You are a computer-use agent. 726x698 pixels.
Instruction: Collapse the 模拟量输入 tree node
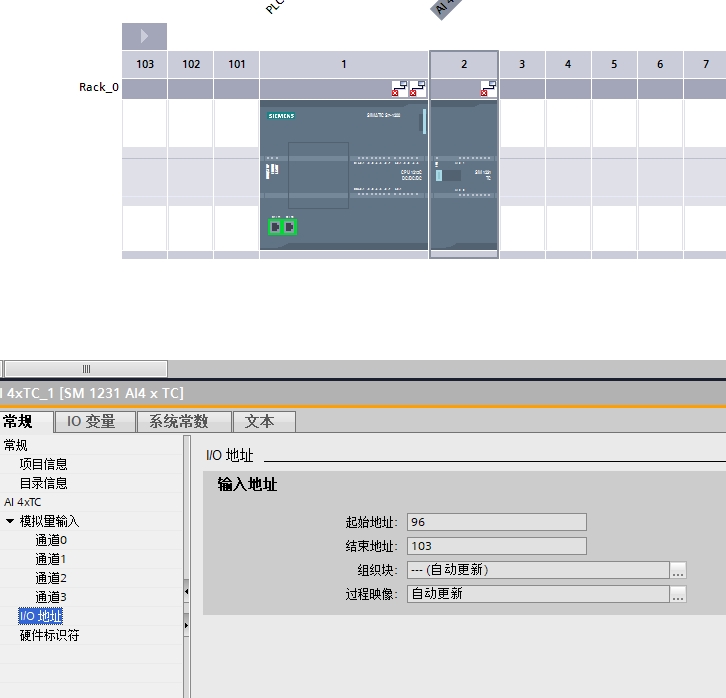10,521
